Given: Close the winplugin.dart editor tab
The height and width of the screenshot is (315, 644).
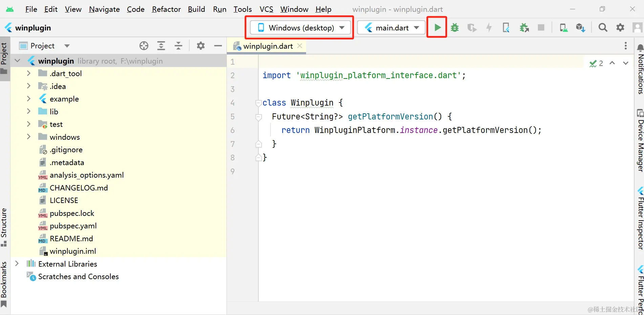Looking at the screenshot, I should click(x=300, y=46).
